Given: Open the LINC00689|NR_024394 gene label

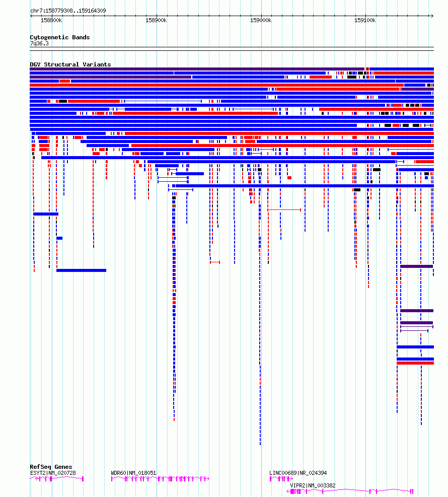Looking at the screenshot, I should (298, 473).
